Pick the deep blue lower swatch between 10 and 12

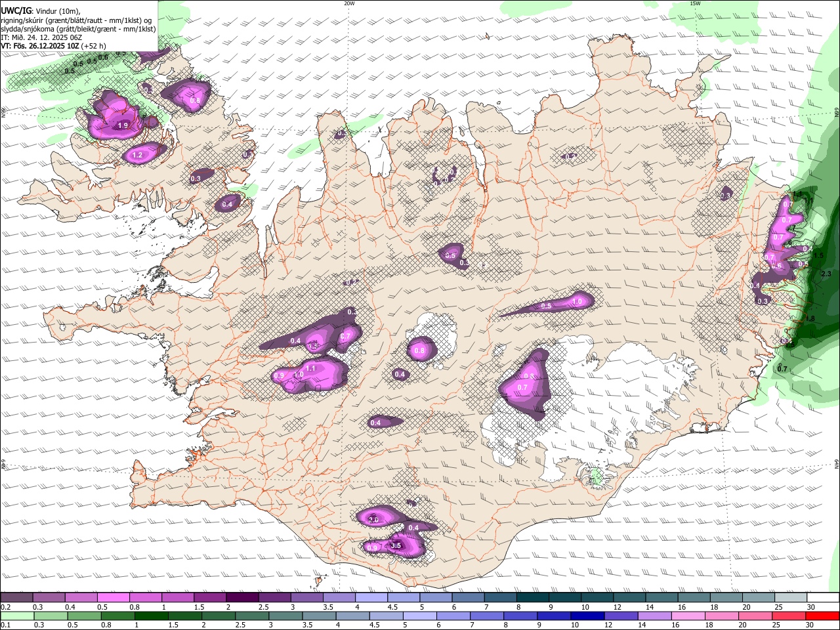(587, 616)
